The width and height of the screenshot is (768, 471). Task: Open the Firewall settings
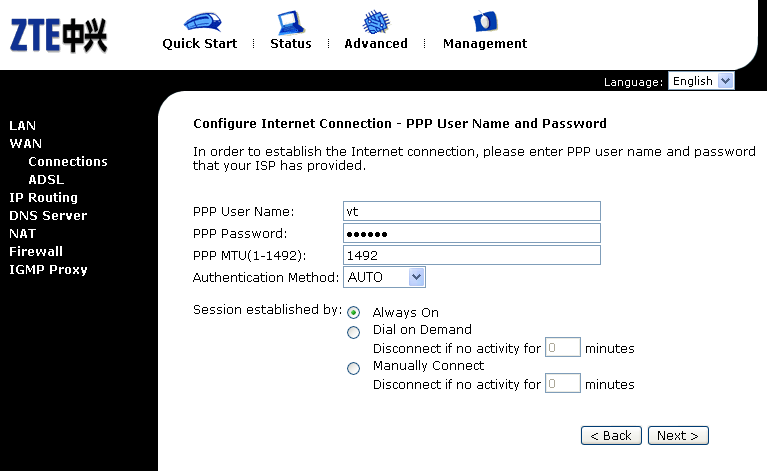tap(36, 252)
